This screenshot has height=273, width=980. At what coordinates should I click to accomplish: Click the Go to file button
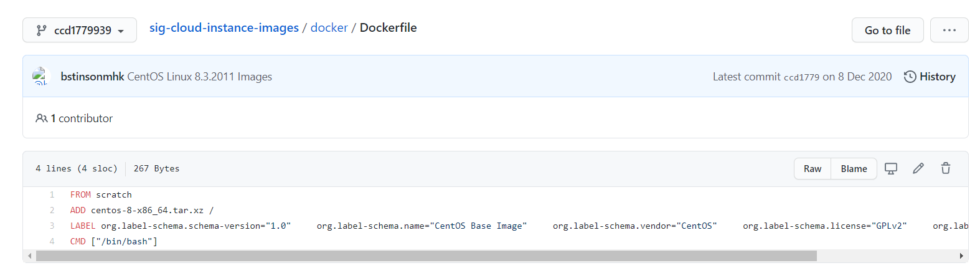point(887,30)
